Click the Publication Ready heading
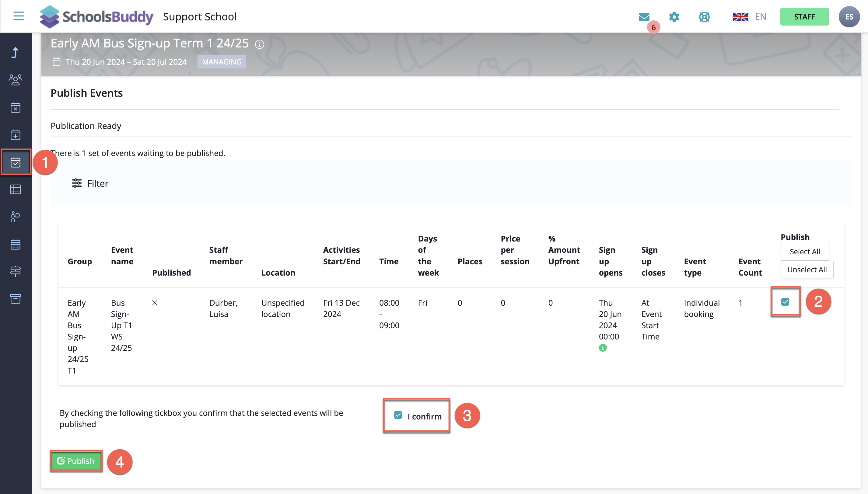This screenshot has height=494, width=868. 86,126
